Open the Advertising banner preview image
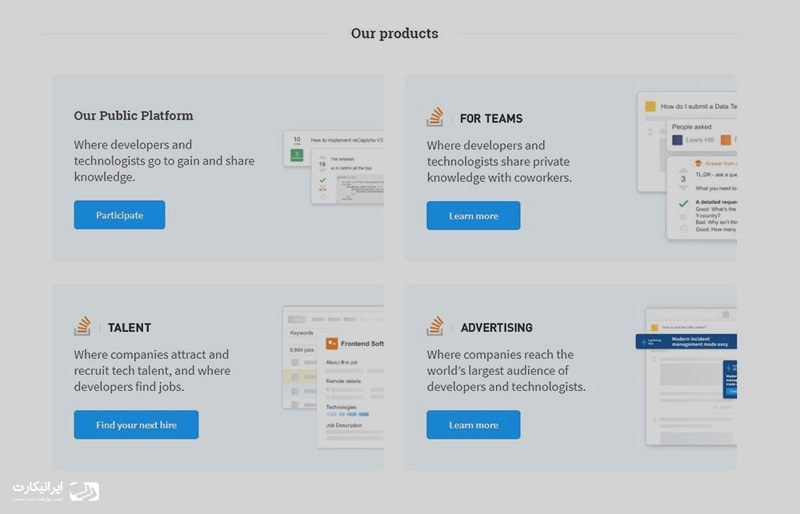Image resolution: width=800 pixels, height=514 pixels. (687, 377)
